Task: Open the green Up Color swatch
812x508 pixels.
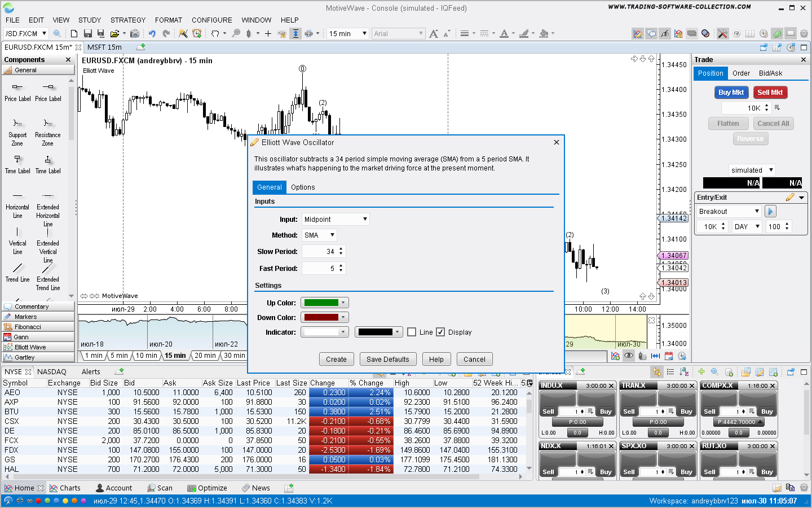Action: click(x=325, y=303)
